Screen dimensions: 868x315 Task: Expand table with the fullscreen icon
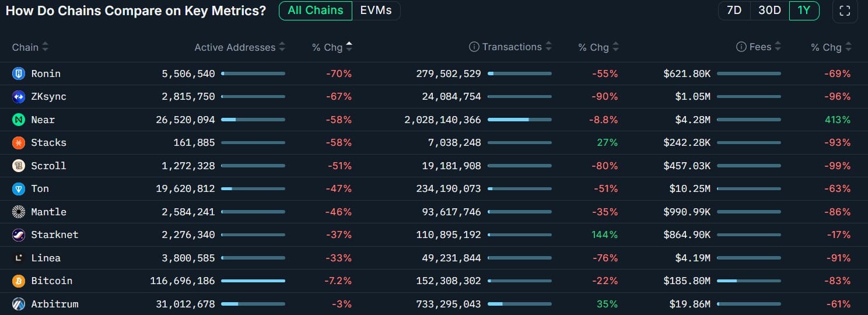click(x=845, y=11)
